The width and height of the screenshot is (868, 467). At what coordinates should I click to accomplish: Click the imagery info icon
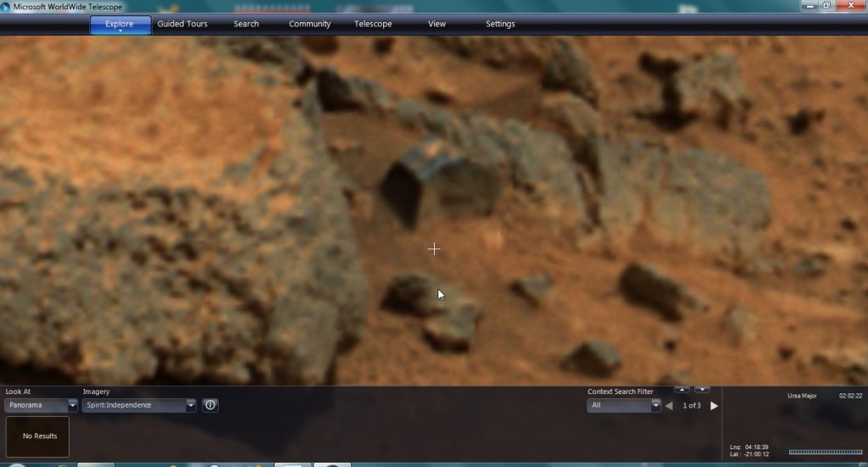(x=210, y=406)
